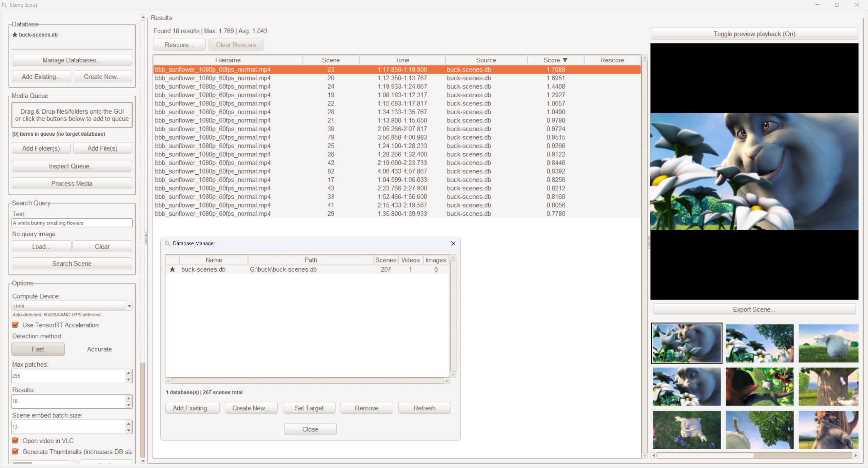The height and width of the screenshot is (468, 868).
Task: Select result row for scene 20
Action: pyautogui.click(x=397, y=78)
